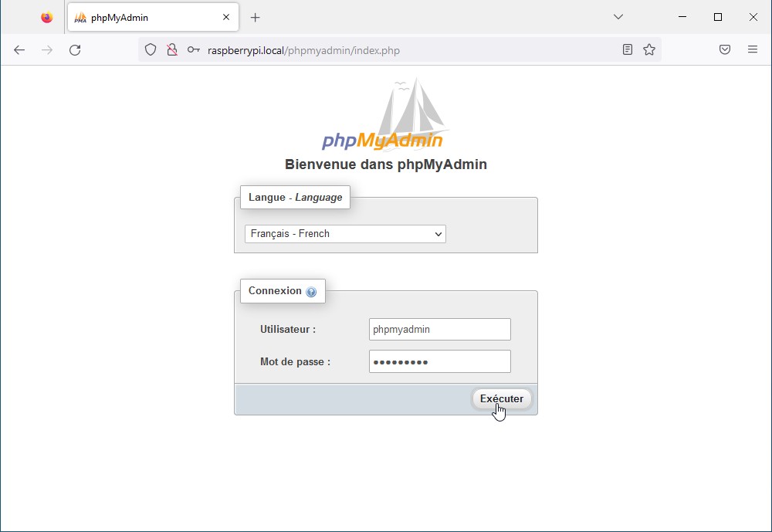The width and height of the screenshot is (772, 532).
Task: Open a new tab
Action: 255,18
